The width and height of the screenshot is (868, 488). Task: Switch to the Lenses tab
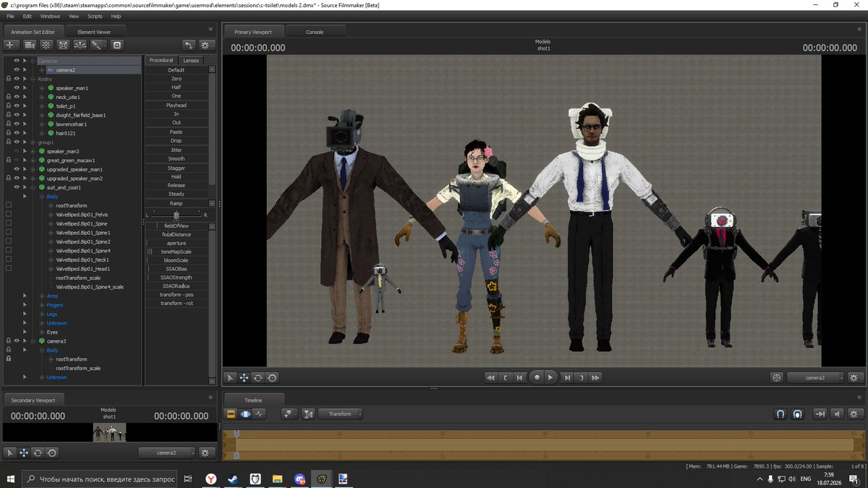[x=191, y=60]
